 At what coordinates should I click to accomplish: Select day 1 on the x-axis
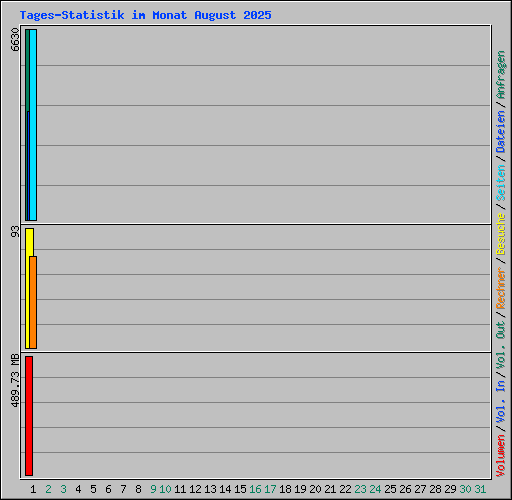click(x=33, y=489)
